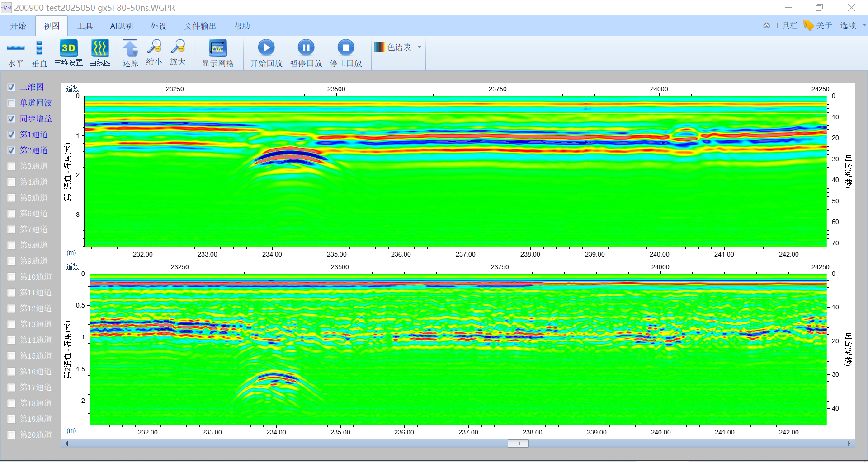Stop playback with 停止回放

point(346,47)
